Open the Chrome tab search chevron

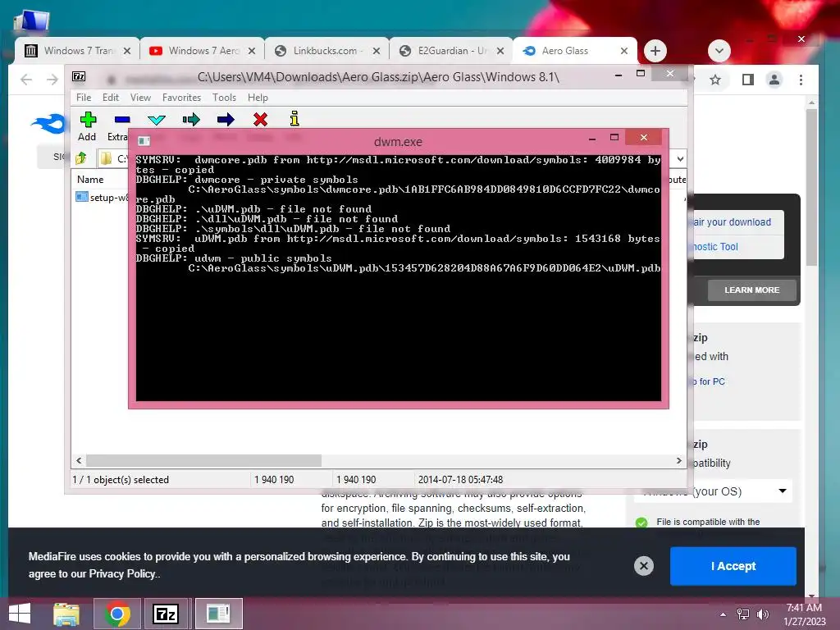pyautogui.click(x=719, y=51)
